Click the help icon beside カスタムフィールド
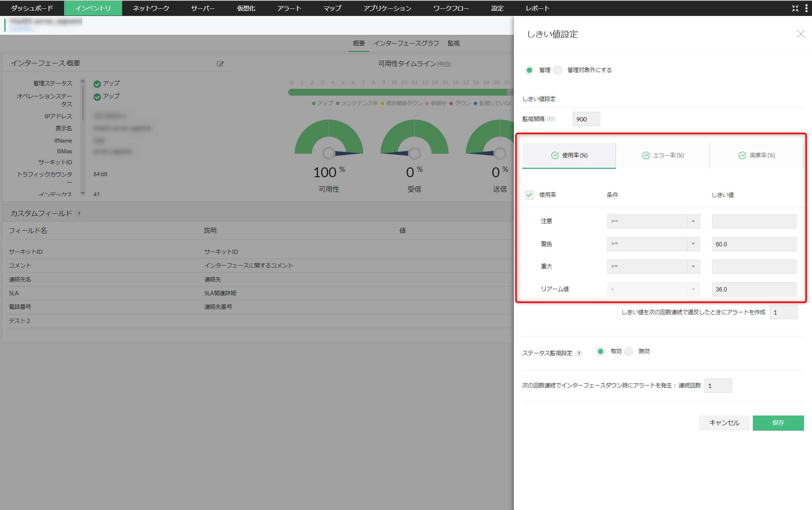This screenshot has width=812, height=510. pyautogui.click(x=79, y=214)
